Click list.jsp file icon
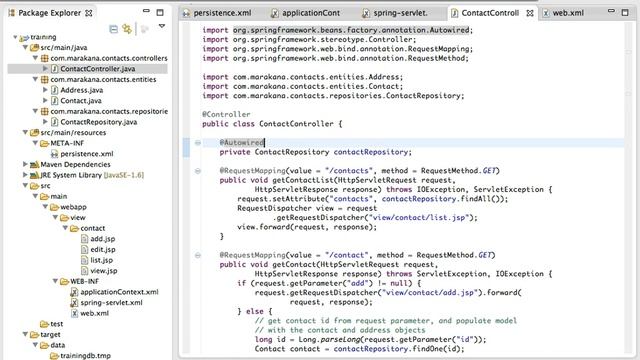This screenshot has height=360, width=640. coord(84,260)
